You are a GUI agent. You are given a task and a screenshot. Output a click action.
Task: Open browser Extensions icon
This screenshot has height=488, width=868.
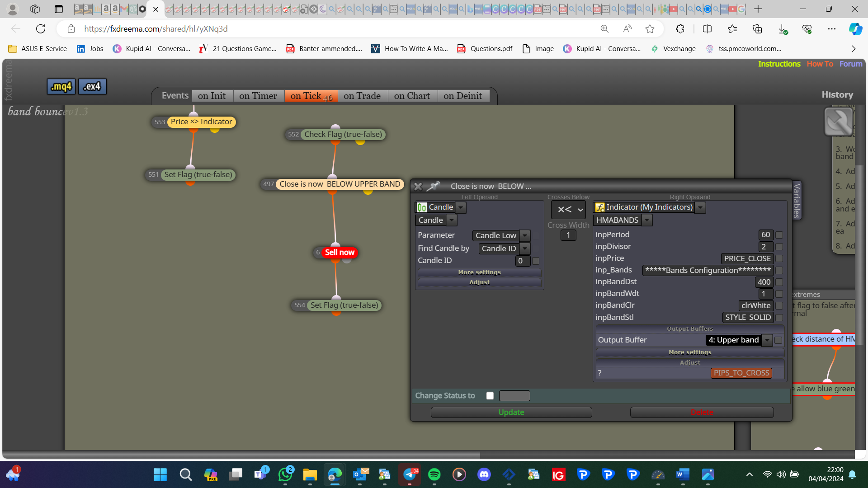(x=680, y=29)
